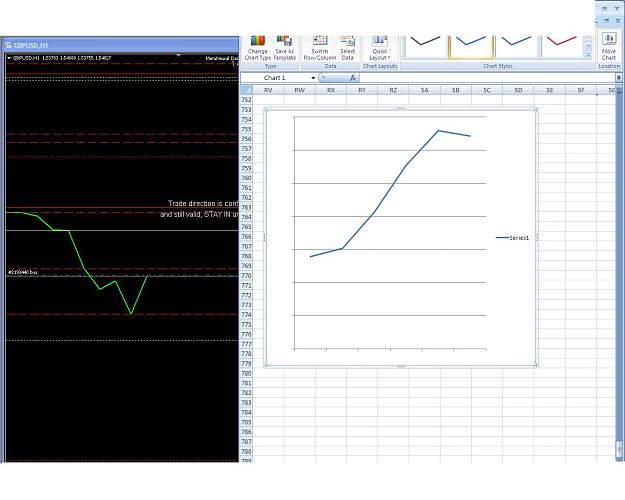Expand the Chart Styles gallery more arrow
Image resolution: width=625 pixels, height=500 pixels.
pyautogui.click(x=588, y=55)
